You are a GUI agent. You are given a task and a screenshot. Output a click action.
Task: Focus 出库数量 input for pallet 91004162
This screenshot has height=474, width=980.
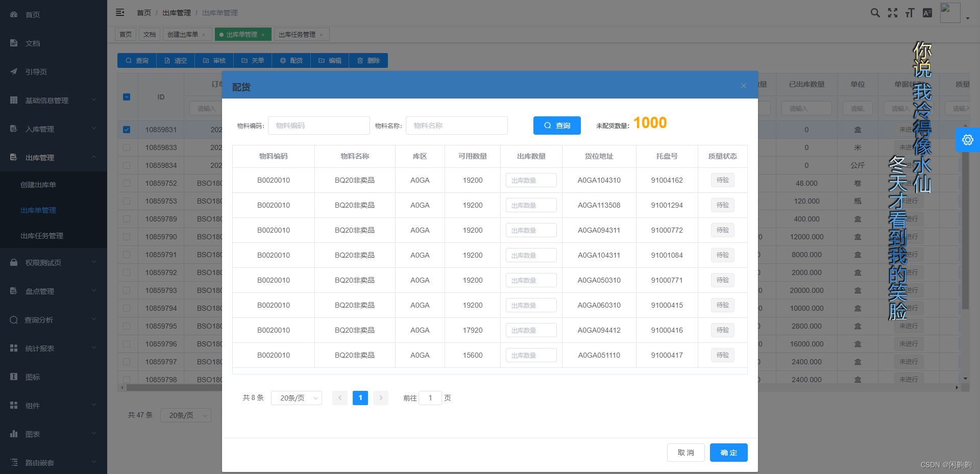[531, 180]
